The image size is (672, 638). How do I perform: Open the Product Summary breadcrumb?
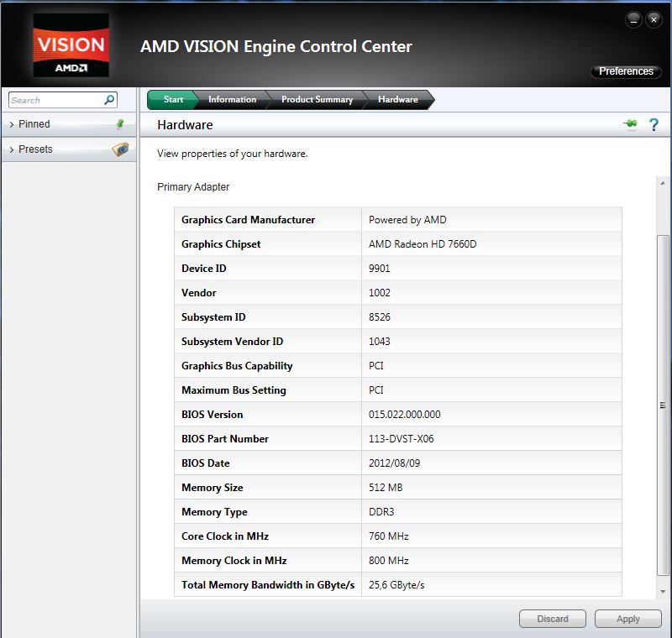click(x=317, y=100)
